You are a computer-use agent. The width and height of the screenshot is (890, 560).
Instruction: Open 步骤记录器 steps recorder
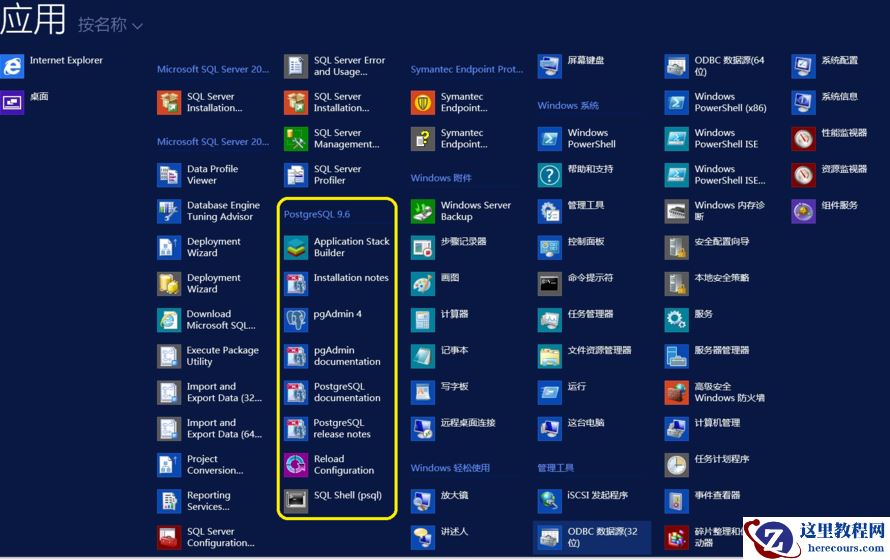tap(449, 248)
